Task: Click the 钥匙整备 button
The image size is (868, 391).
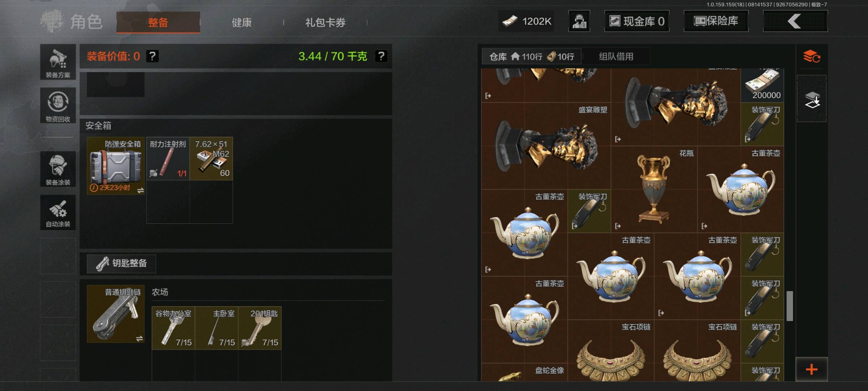Action: (122, 263)
